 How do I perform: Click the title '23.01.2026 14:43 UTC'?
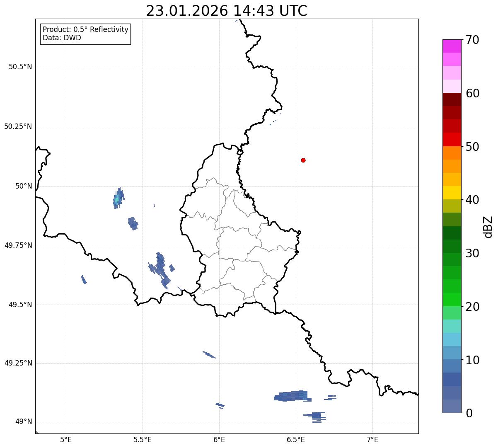point(227,11)
